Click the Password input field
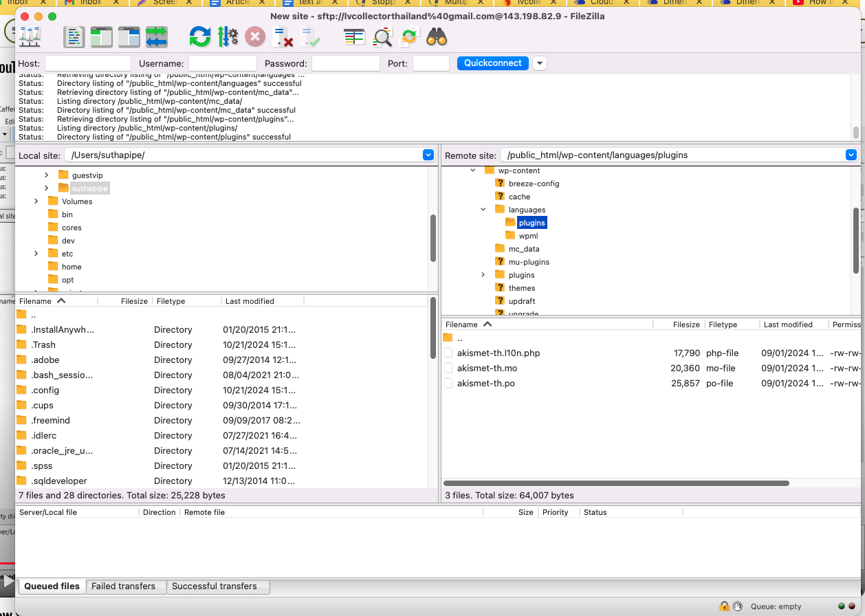The image size is (865, 616). (346, 63)
